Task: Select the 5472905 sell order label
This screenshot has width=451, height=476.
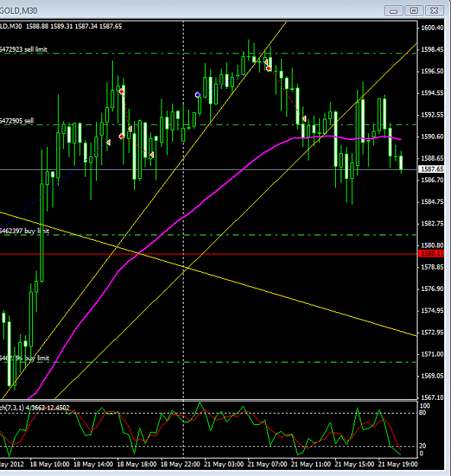Action: pos(17,121)
